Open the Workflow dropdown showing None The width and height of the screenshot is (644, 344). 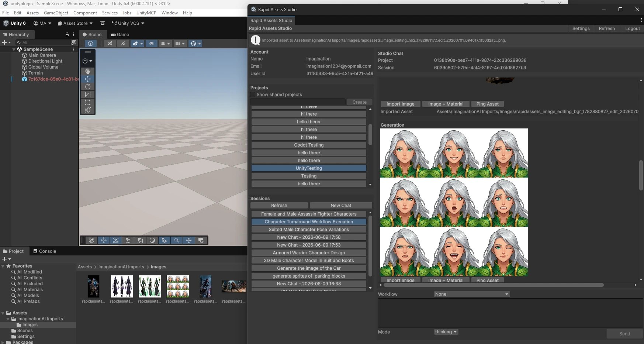click(x=472, y=294)
